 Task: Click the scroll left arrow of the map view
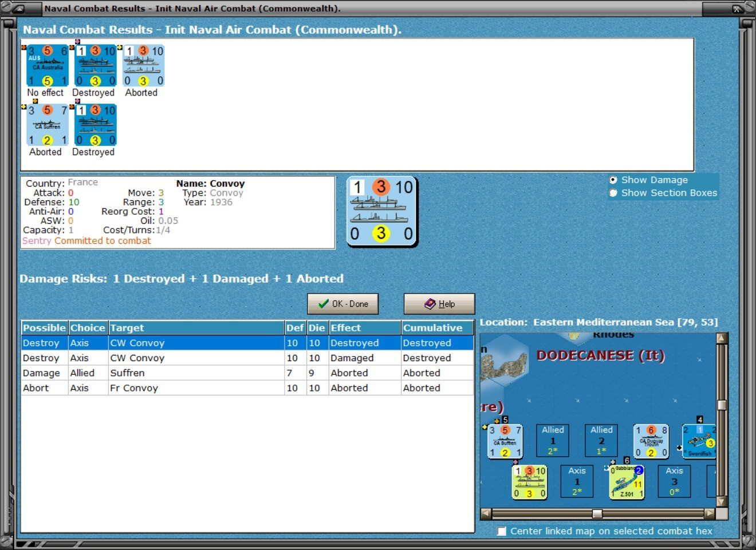point(486,513)
